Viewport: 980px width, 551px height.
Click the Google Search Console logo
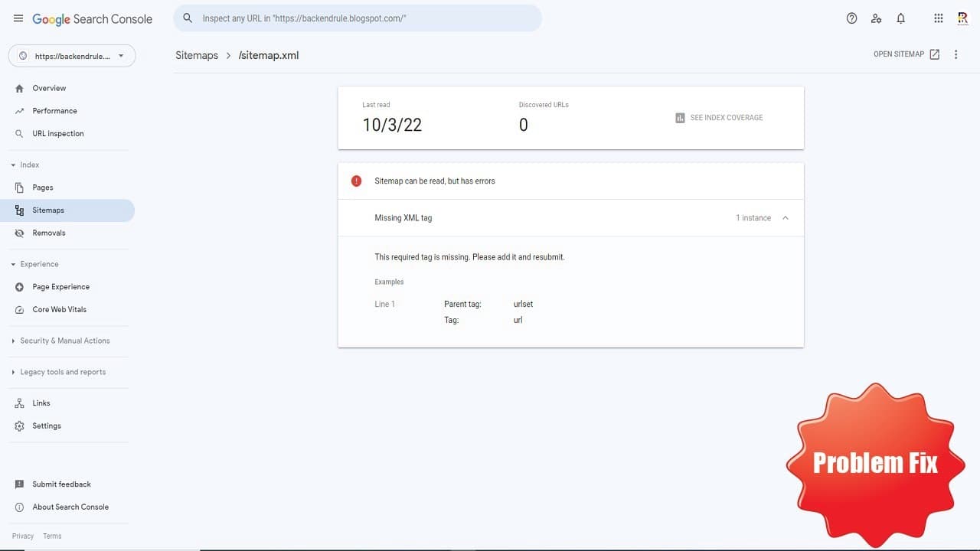coord(92,19)
